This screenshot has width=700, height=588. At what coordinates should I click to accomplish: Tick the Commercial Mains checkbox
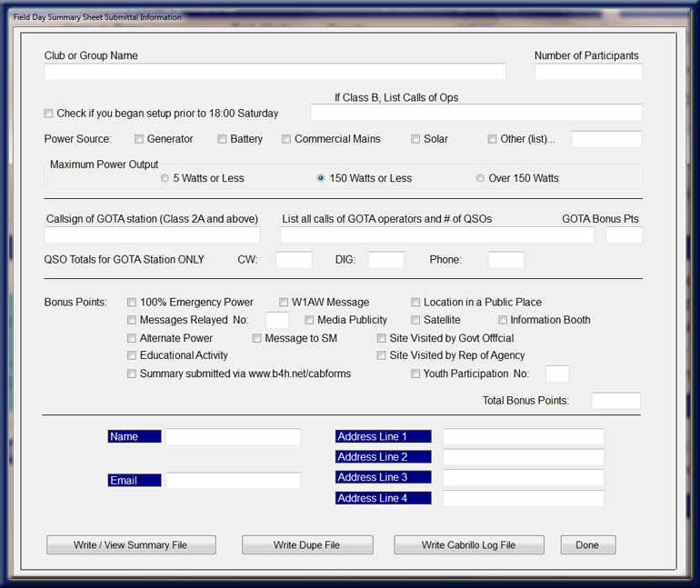(286, 139)
